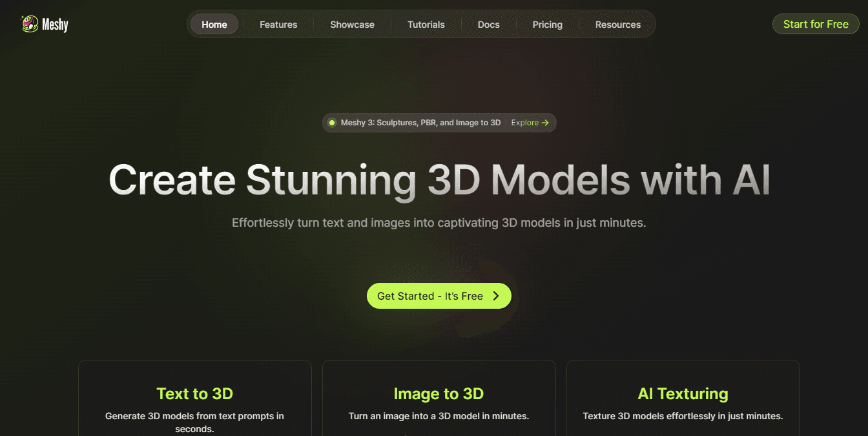Click the green dot in announcement banner
868x436 pixels.
point(332,123)
